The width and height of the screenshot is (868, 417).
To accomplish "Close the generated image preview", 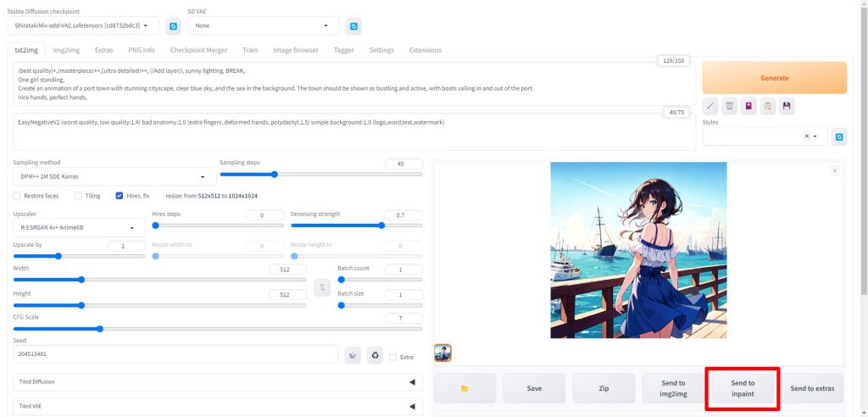I will click(x=835, y=170).
